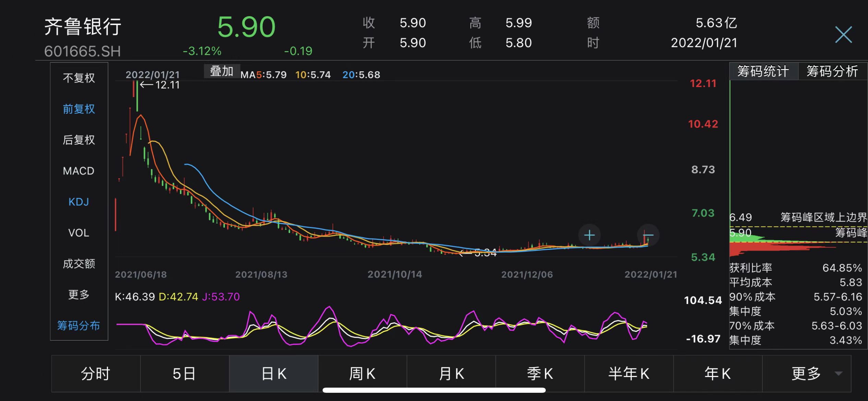Viewport: 868px width, 401px height.
Task: Toggle the KDJ indicator
Action: point(79,202)
